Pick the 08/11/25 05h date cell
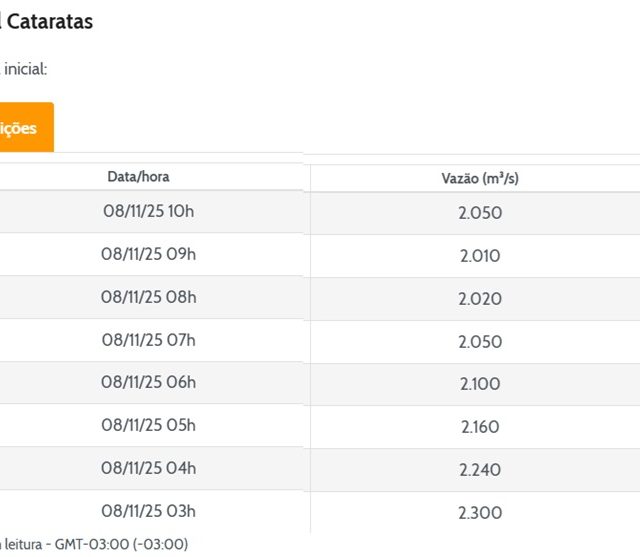 point(149,426)
